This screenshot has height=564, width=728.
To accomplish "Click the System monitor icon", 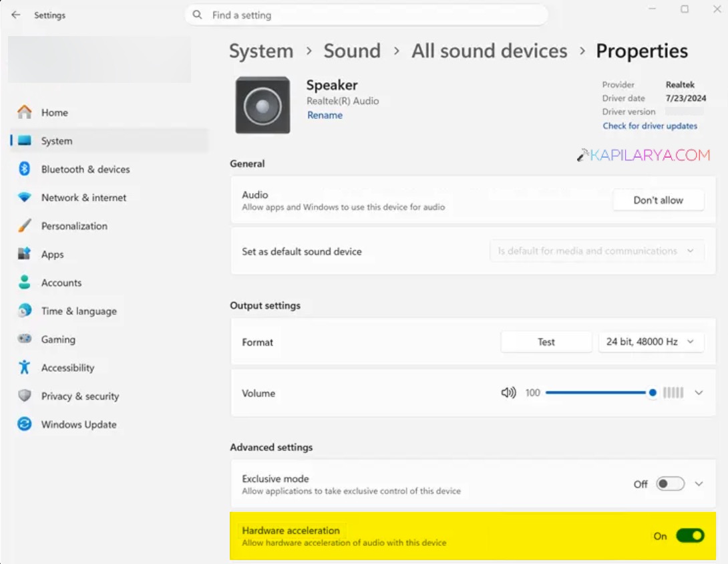I will point(25,140).
